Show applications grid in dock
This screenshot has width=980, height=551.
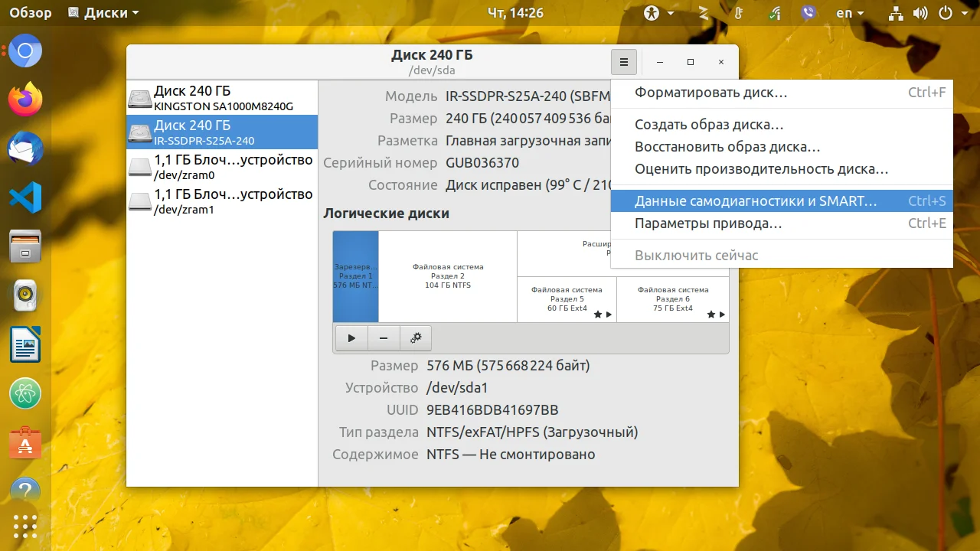point(25,527)
